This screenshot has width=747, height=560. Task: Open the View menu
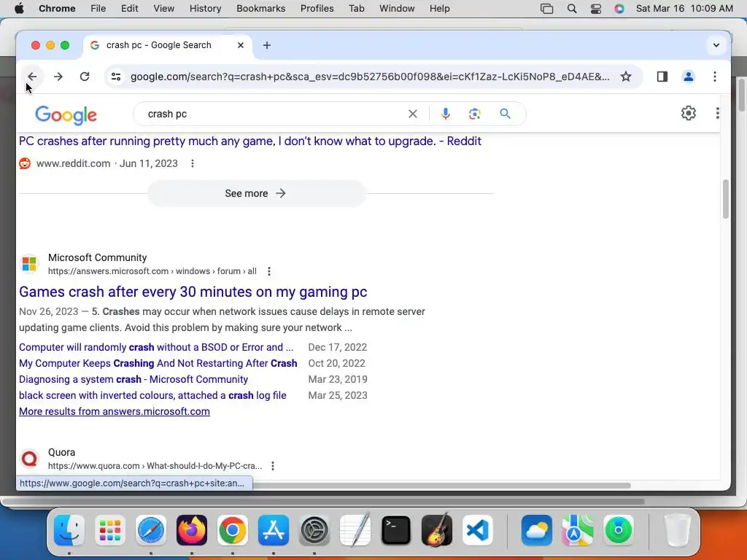pyautogui.click(x=163, y=9)
